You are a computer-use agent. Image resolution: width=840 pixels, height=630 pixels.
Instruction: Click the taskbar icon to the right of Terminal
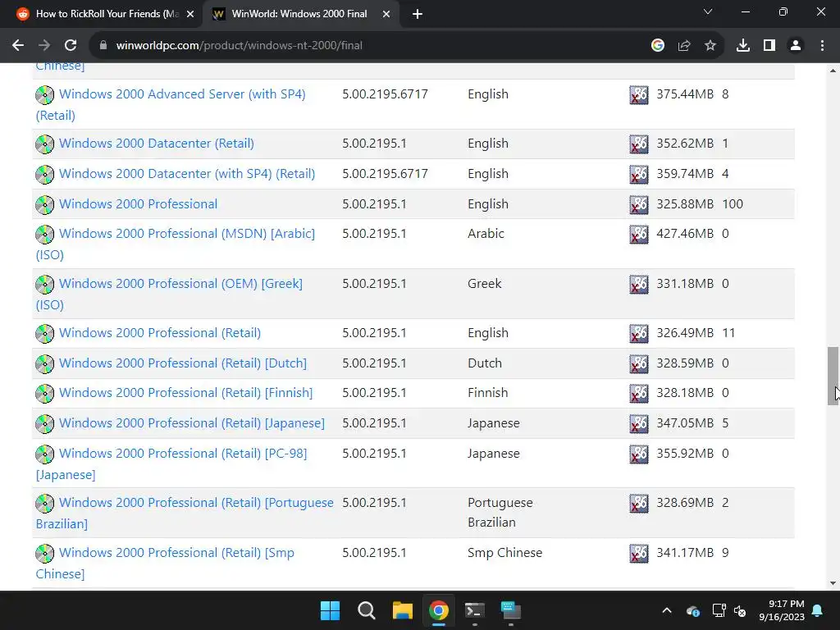(x=510, y=610)
